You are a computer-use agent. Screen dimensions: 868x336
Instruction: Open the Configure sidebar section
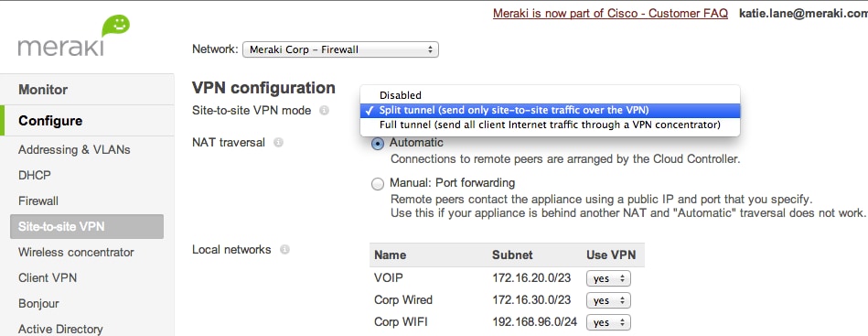(87, 120)
